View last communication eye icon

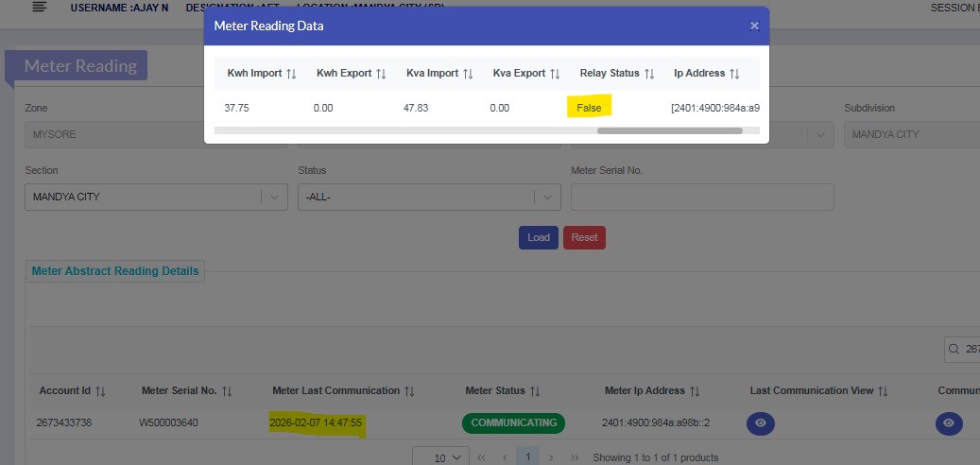click(761, 423)
